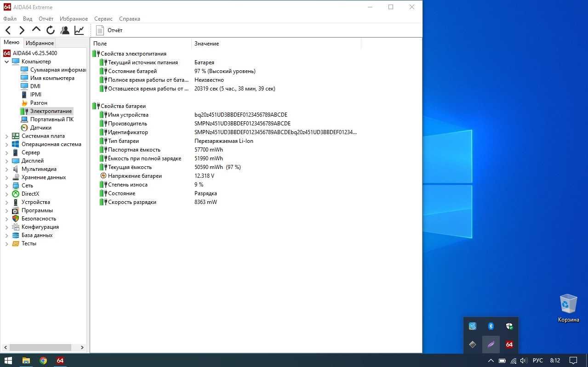Viewport: 588px width, 367px height.
Task: Click the AIDA64 icon in tray popup
Action: click(509, 344)
